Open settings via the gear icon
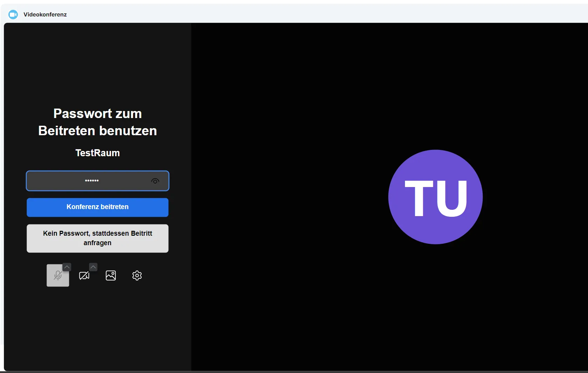The image size is (588, 373). (137, 276)
